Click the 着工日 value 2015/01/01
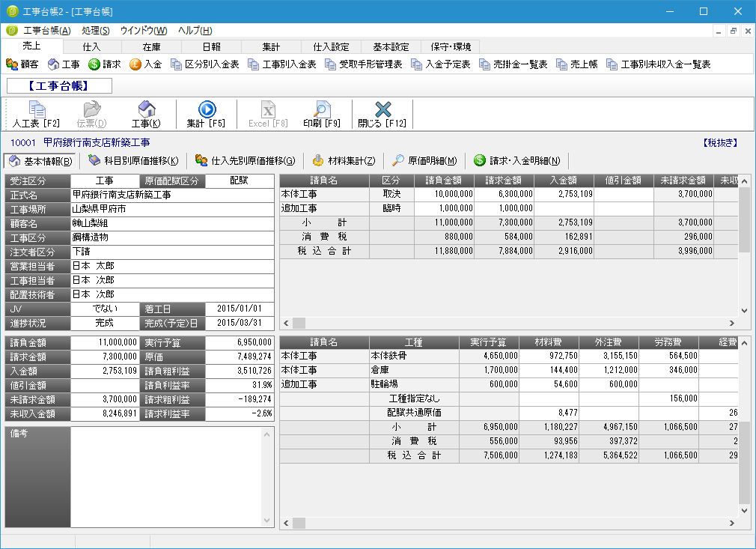The image size is (756, 549). click(x=240, y=309)
